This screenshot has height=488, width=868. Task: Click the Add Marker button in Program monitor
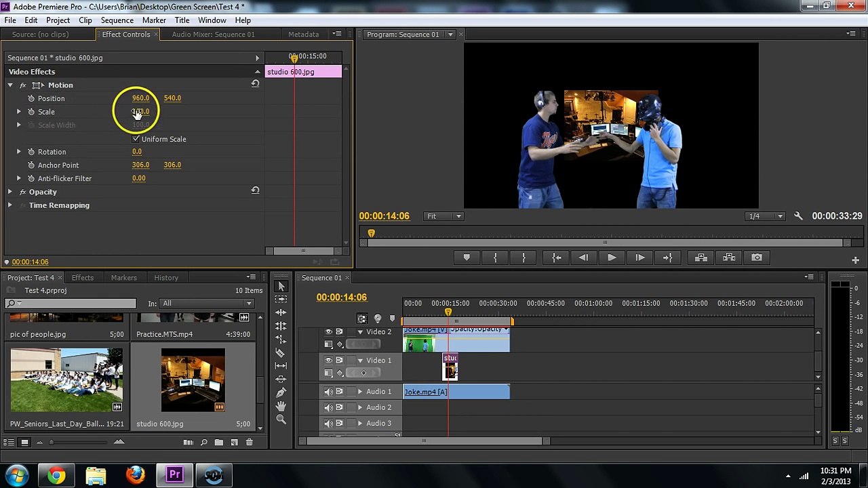point(467,258)
